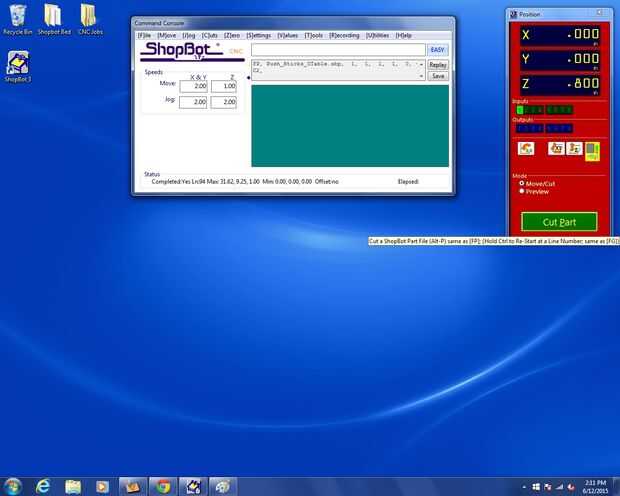Viewport: 620px width, 496px height.
Task: Click the Move X & Y speed field
Action: click(193, 86)
